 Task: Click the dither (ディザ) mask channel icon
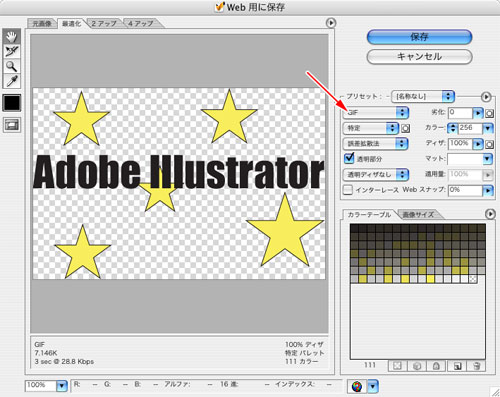click(x=489, y=144)
